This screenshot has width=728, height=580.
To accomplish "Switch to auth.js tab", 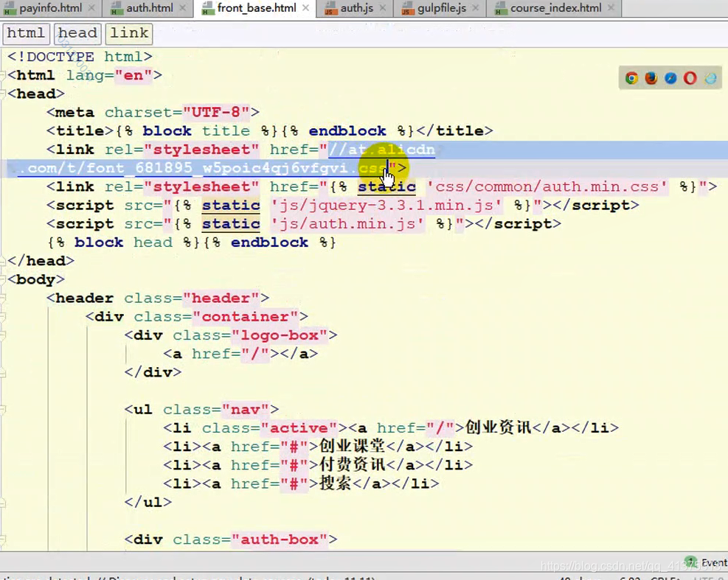I will coord(356,8).
